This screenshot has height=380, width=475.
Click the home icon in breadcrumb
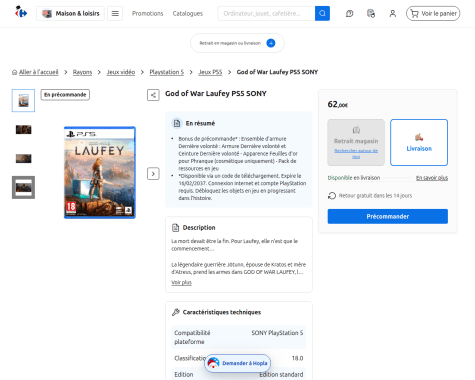click(x=15, y=72)
